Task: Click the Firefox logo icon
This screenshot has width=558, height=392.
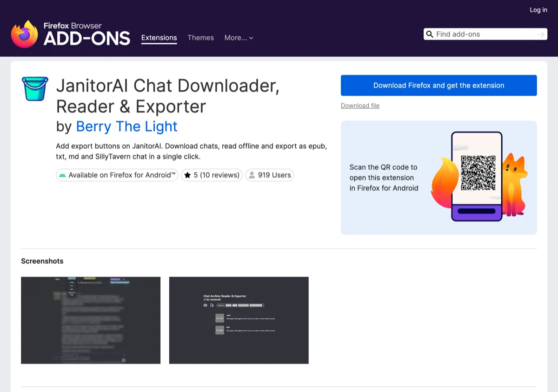Action: coord(25,34)
